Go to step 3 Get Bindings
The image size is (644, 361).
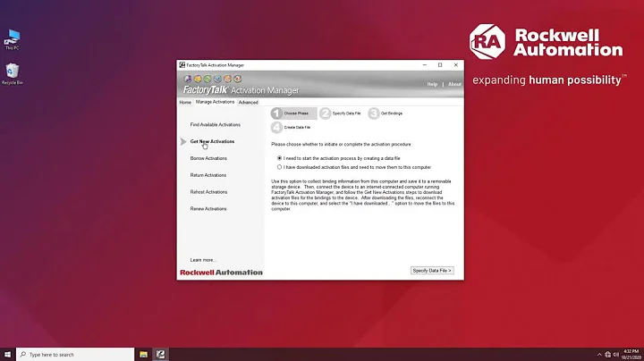386,113
